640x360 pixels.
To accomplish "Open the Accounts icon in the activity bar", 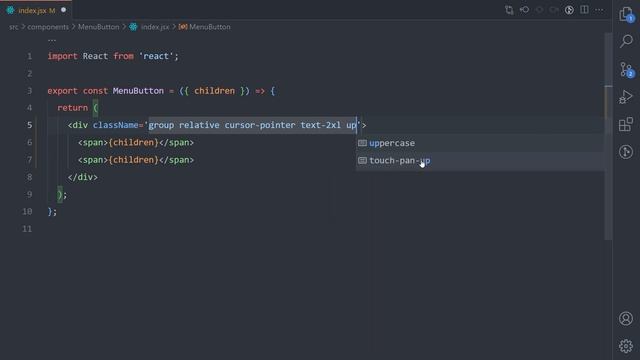I will pyautogui.click(x=626, y=318).
